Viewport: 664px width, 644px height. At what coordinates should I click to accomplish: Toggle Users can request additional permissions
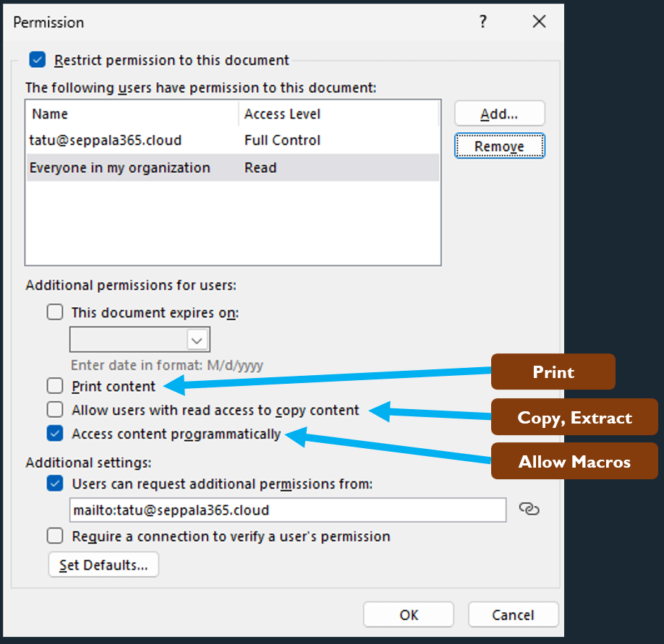pos(55,484)
